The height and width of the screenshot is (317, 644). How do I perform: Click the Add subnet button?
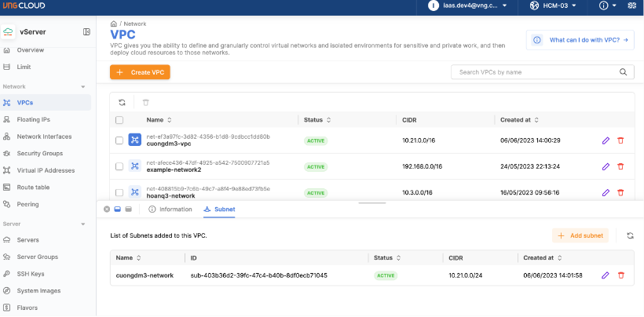pyautogui.click(x=580, y=235)
